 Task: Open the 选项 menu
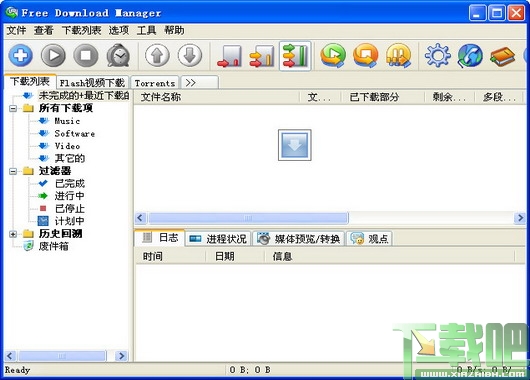(x=119, y=30)
